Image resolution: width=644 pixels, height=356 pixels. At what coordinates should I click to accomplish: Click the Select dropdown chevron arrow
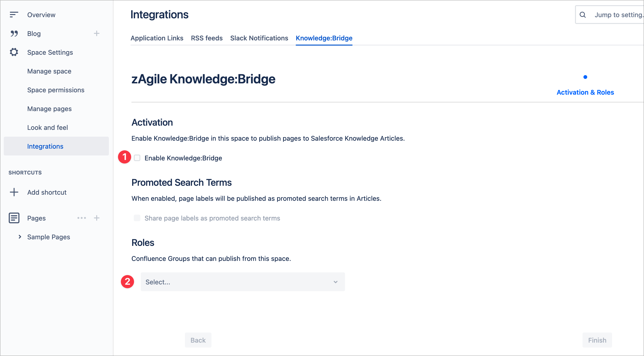pos(335,282)
